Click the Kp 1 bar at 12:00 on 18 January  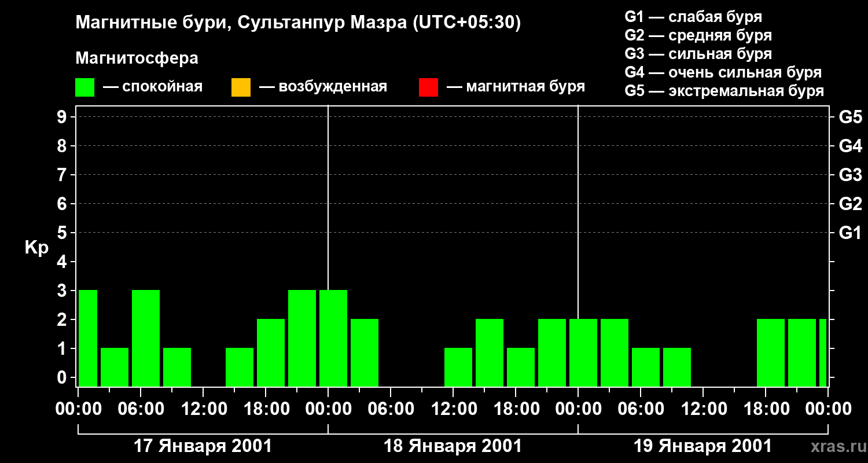458,367
